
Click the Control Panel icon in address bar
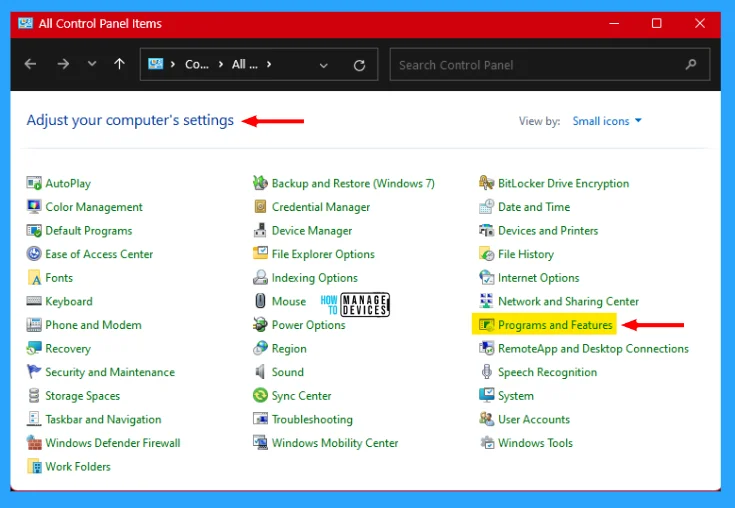click(x=156, y=64)
